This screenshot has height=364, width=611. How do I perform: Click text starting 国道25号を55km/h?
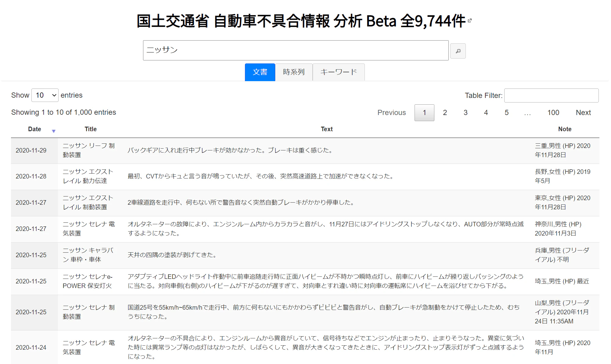coord(324,312)
